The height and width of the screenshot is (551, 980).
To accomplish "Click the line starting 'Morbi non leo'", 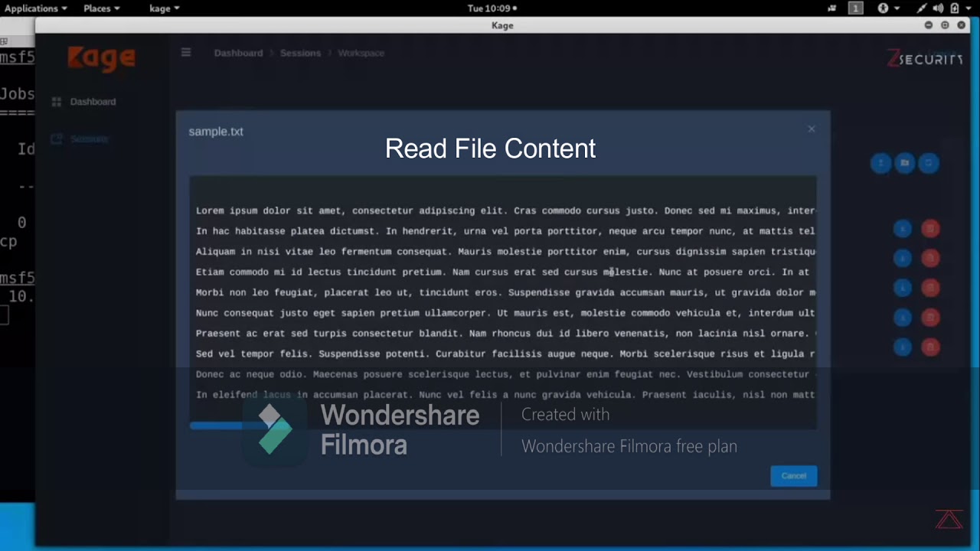I will point(505,292).
